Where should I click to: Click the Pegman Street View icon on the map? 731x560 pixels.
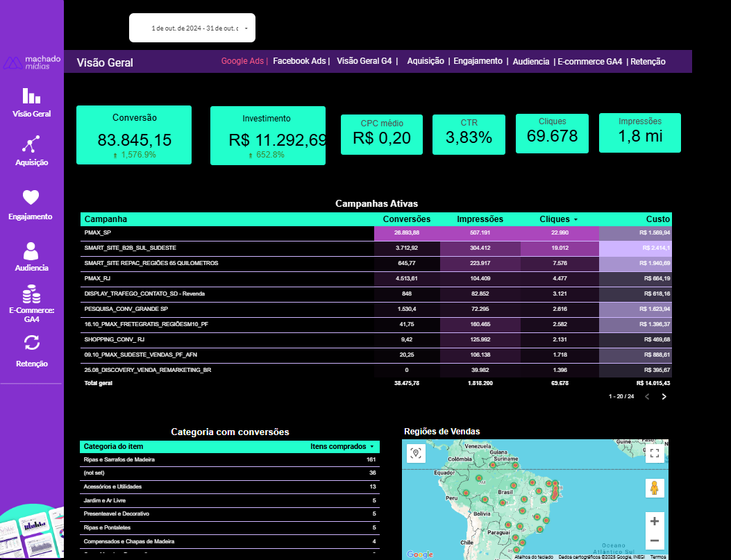click(x=653, y=489)
